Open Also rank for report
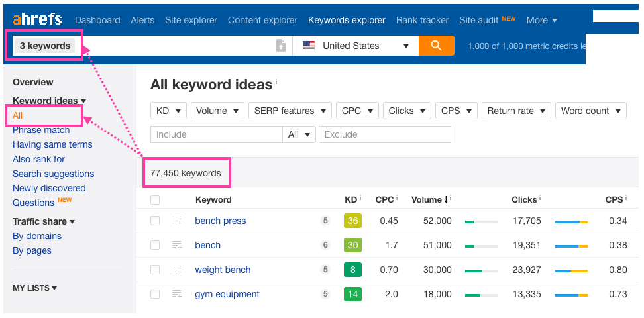The width and height of the screenshot is (644, 318). click(38, 159)
